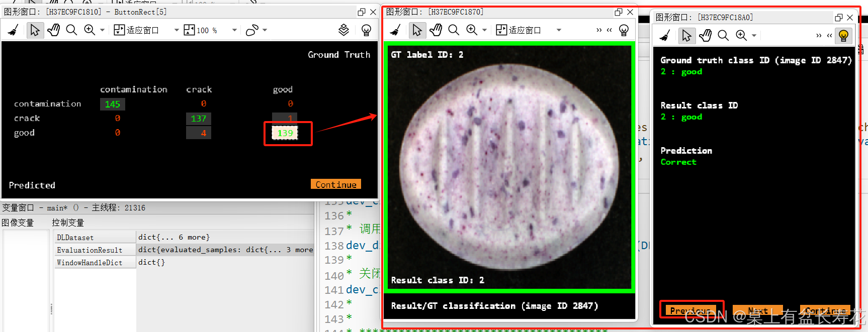Undock the ButtonRect[5] graphics window
The width and height of the screenshot is (868, 332).
(x=362, y=12)
